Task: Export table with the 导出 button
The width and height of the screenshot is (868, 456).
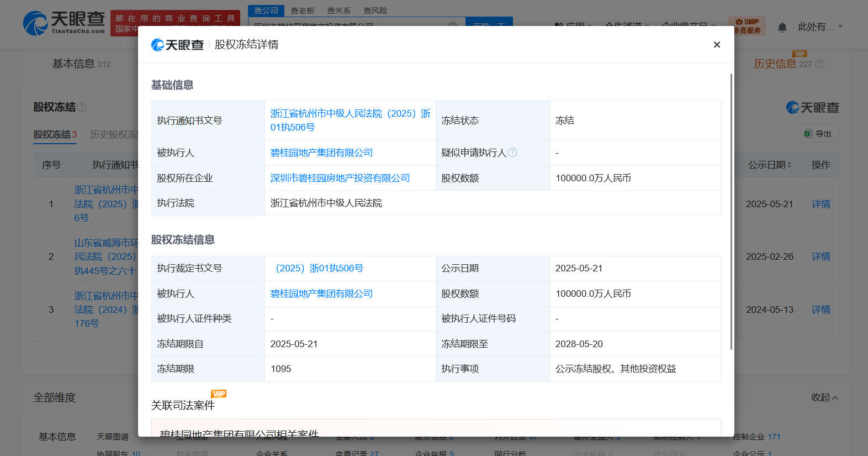Action: (818, 134)
